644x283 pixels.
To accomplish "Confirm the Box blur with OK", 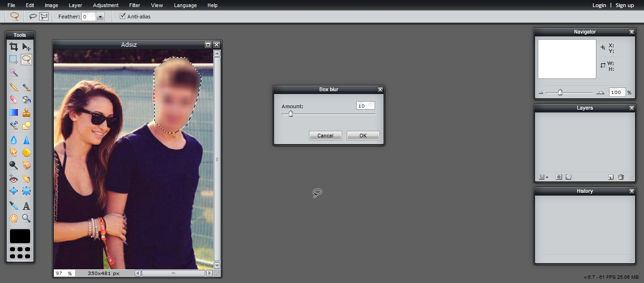I will point(363,136).
